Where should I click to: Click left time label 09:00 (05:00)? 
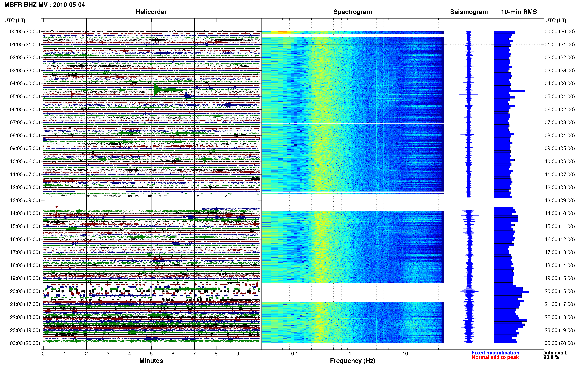pos(25,148)
